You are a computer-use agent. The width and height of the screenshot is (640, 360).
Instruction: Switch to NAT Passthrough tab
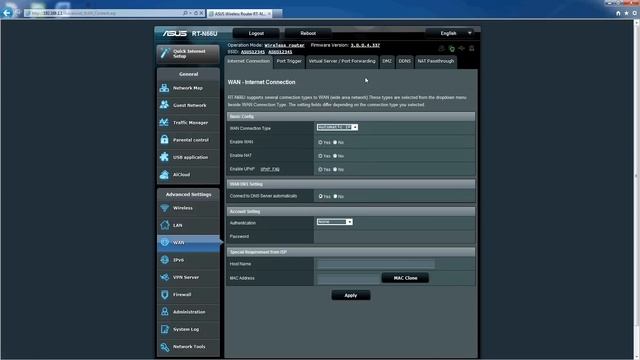pyautogui.click(x=436, y=61)
